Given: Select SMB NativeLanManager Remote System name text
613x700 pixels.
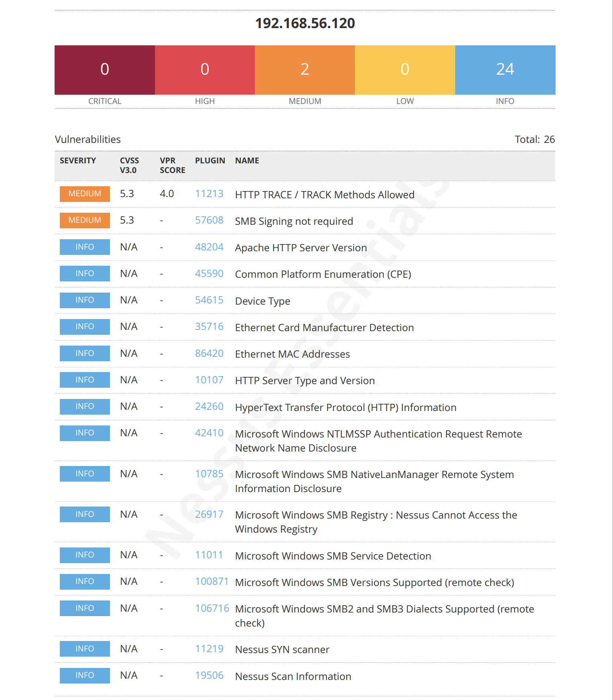Looking at the screenshot, I should click(x=375, y=481).
